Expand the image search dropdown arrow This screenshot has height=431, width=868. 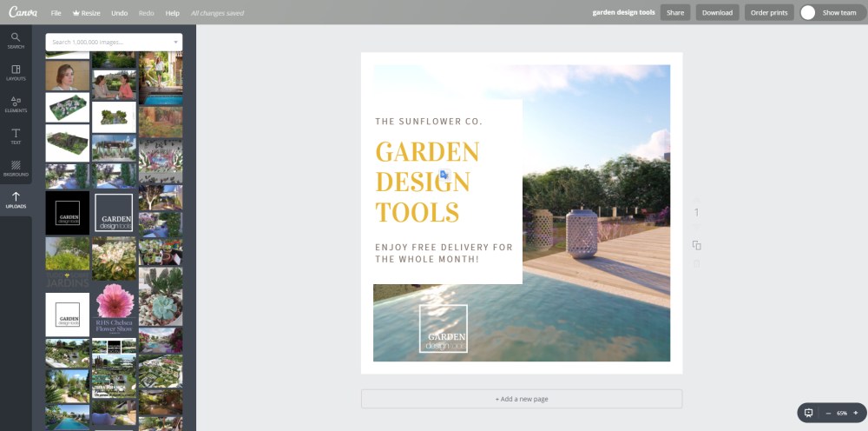pos(175,42)
